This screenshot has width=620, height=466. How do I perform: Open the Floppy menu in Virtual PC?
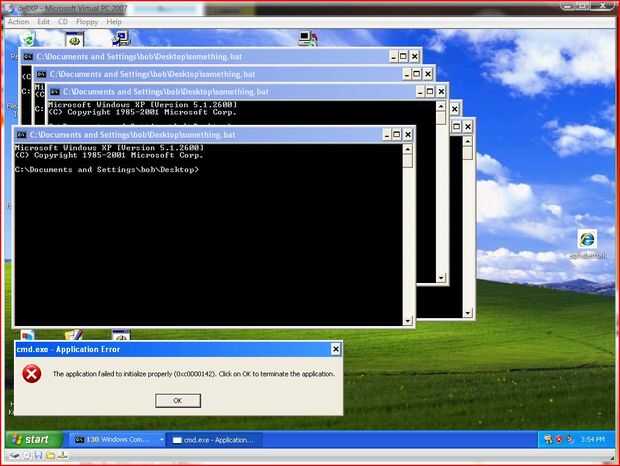(87, 22)
